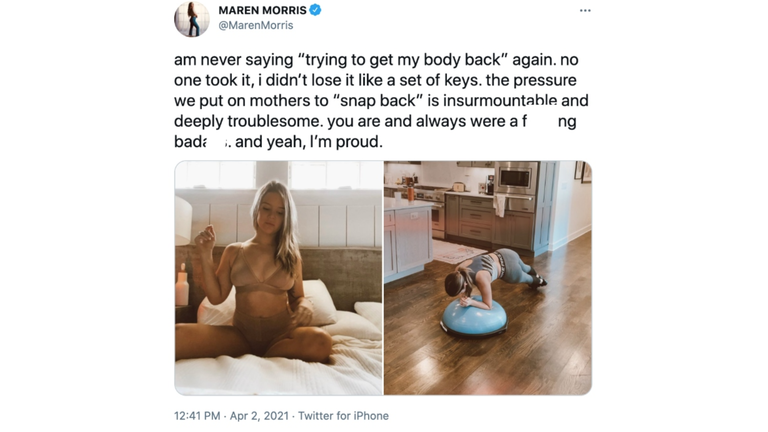
Task: Open the Twitter for iPhone source link
Action: [x=343, y=416]
